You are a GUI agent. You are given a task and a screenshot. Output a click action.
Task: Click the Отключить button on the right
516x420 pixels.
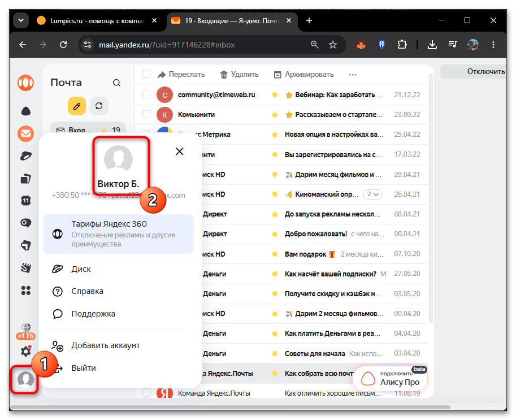tap(474, 71)
